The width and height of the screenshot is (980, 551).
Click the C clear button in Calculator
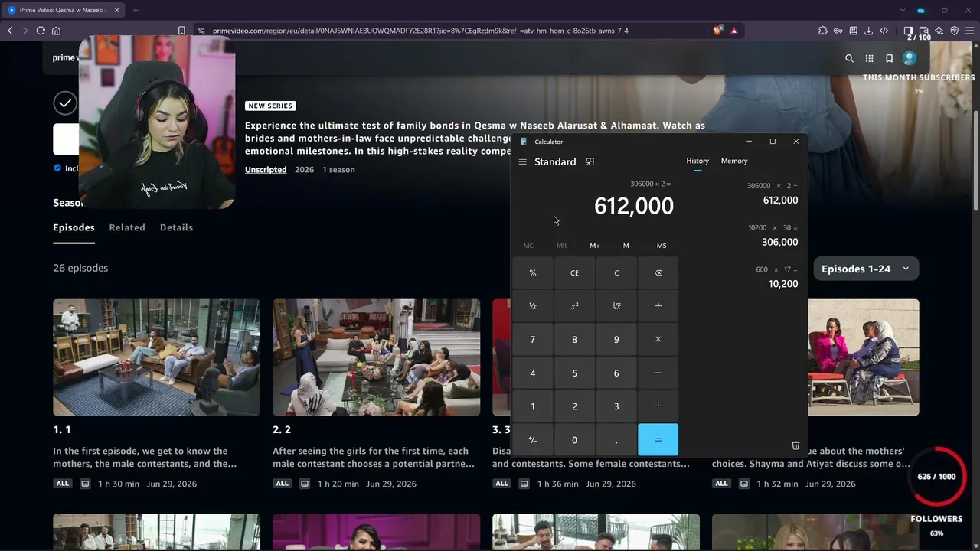tap(616, 273)
